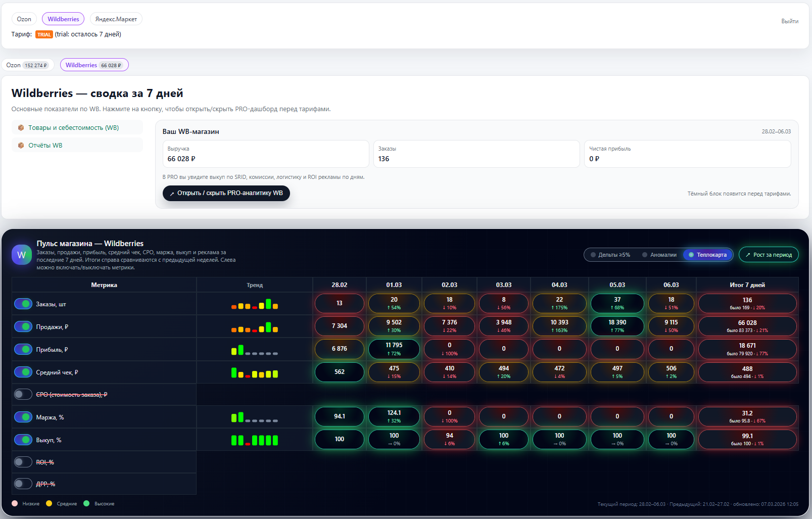Viewport: 812px width, 519px height.
Task: Click the Прибыль trend sparkline
Action: 255,349
